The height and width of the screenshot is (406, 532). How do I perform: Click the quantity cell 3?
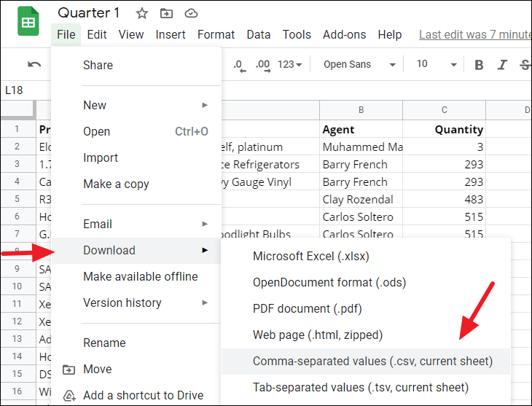point(444,147)
